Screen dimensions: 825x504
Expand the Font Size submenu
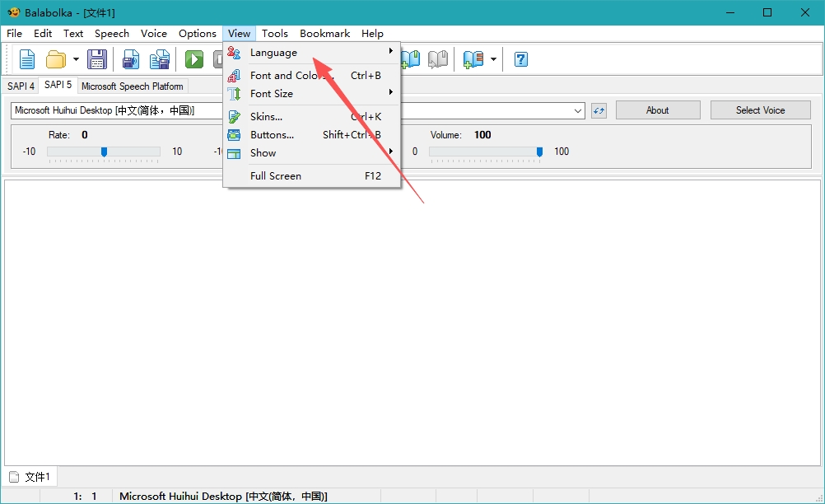(x=311, y=94)
